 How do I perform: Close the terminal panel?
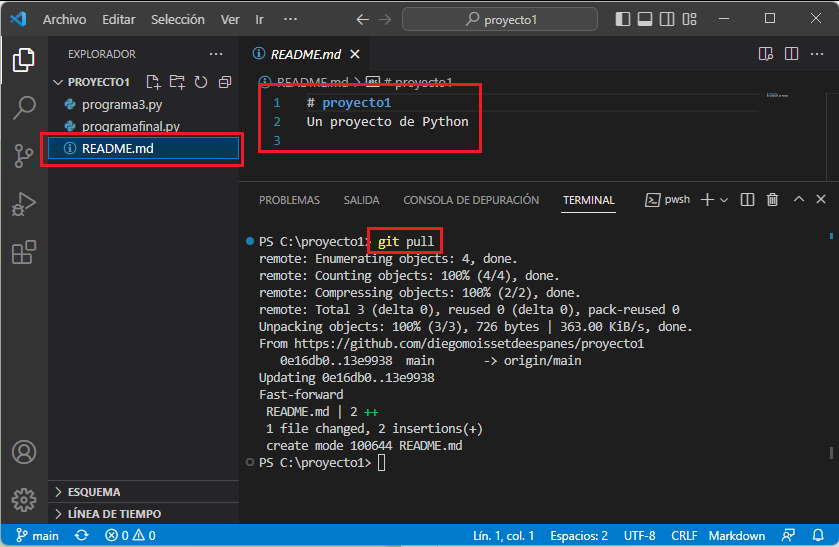(x=821, y=199)
